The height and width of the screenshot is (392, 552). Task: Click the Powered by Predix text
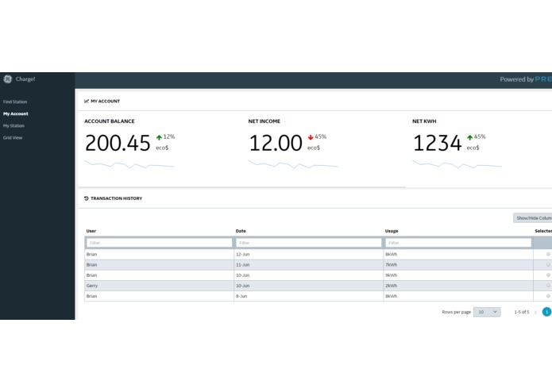point(526,79)
